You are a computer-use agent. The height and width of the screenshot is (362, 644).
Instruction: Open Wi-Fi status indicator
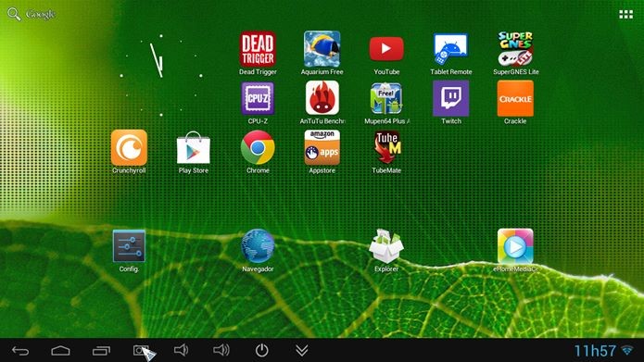pos(627,351)
